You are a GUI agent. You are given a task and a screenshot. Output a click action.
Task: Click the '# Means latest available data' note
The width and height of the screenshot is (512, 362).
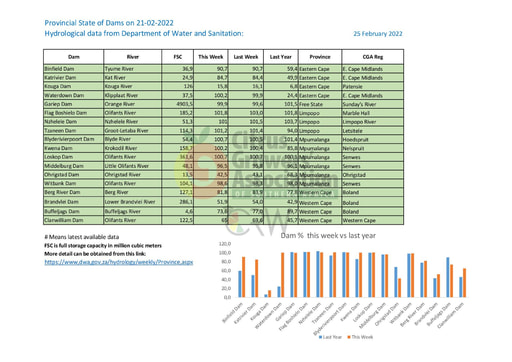coord(82,237)
